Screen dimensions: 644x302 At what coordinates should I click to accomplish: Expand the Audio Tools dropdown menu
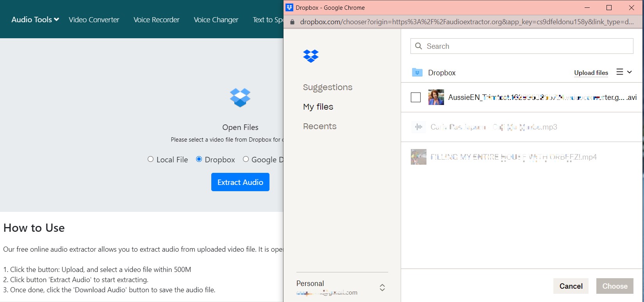click(35, 20)
